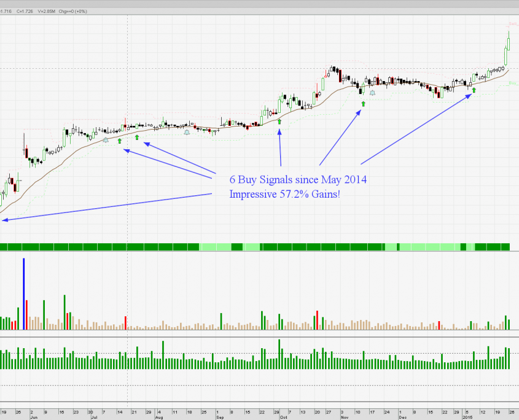Select the alert bell icon in August
519x420 pixels.
click(186, 132)
